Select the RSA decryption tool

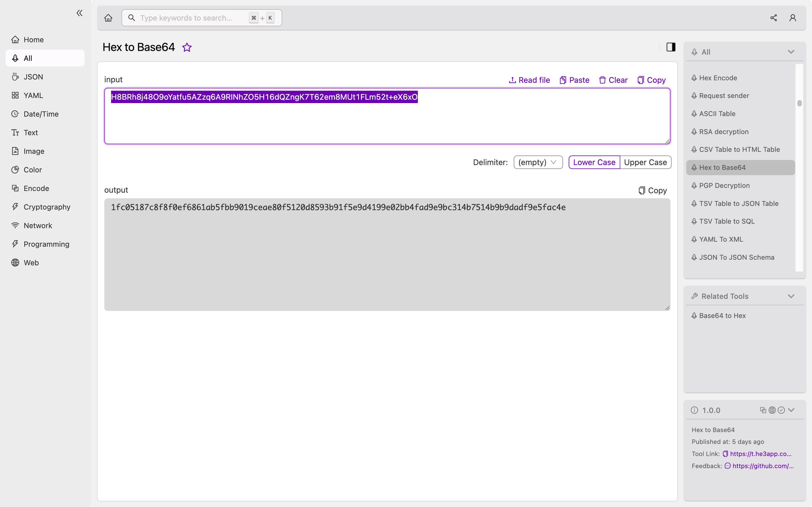pos(724,132)
